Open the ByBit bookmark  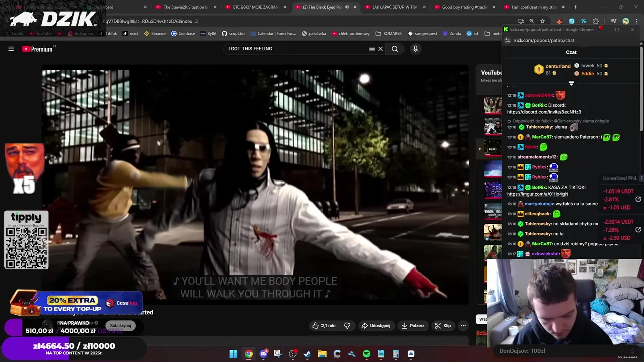click(x=208, y=34)
